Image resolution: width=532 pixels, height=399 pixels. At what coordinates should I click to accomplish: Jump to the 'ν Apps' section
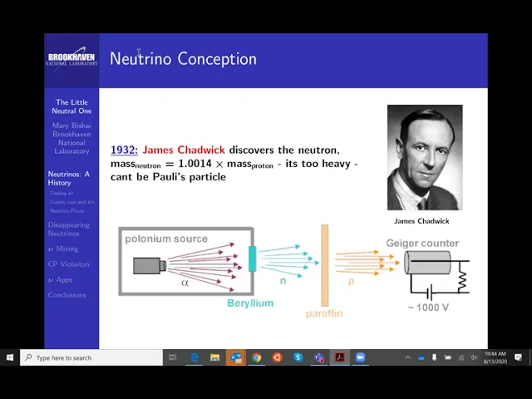tap(61, 280)
